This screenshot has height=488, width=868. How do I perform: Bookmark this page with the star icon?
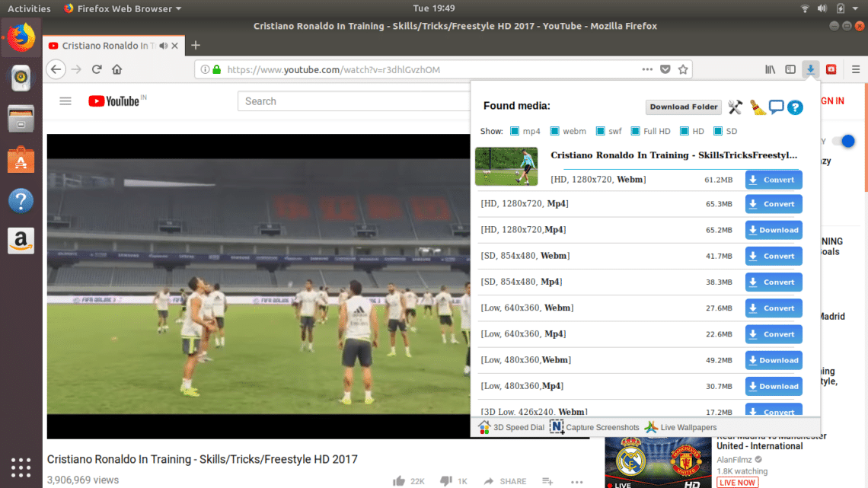pos(683,69)
